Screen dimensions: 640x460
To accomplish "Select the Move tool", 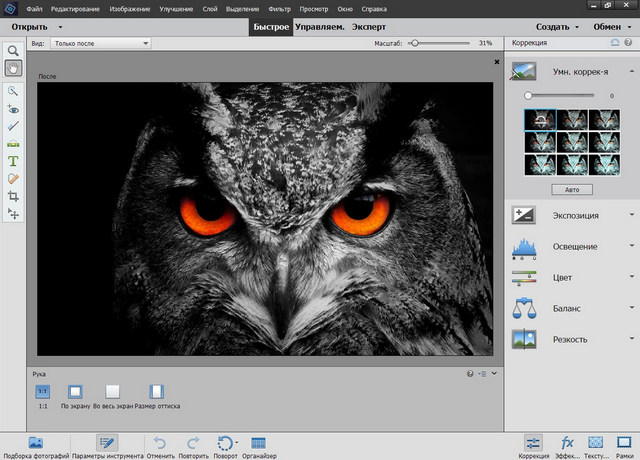I will (14, 214).
